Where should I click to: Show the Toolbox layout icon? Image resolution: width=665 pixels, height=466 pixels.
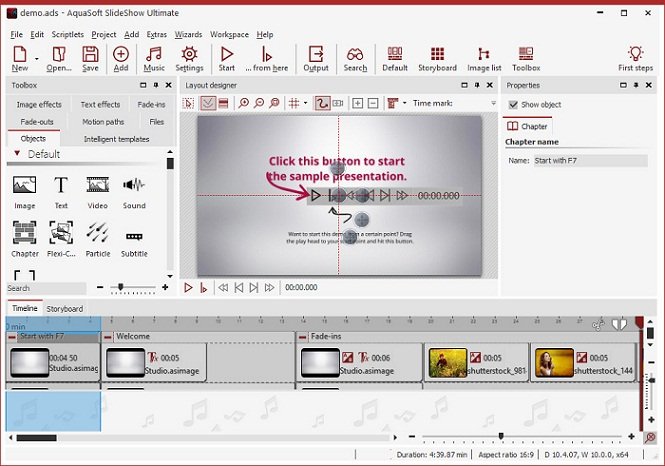click(x=526, y=59)
